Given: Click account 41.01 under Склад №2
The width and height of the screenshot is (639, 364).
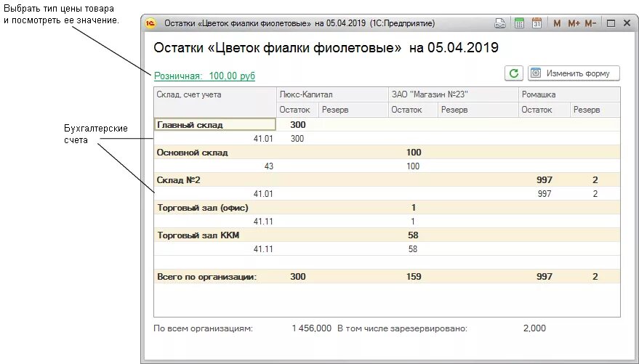Looking at the screenshot, I should pyautogui.click(x=263, y=194).
